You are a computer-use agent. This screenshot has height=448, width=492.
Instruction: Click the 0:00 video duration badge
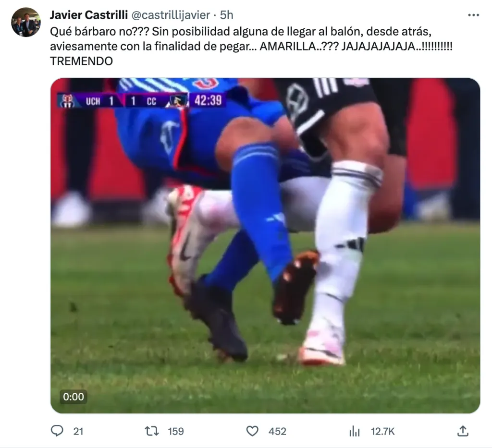pos(74,397)
